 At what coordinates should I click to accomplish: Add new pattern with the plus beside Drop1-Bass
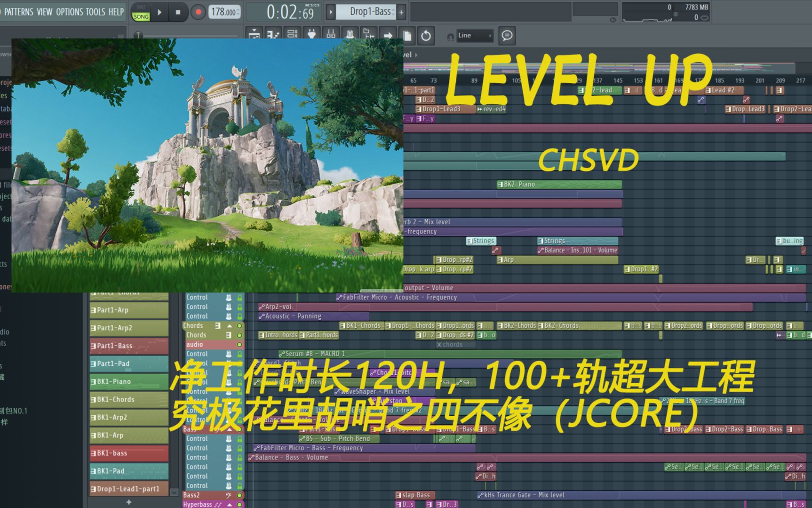401,12
